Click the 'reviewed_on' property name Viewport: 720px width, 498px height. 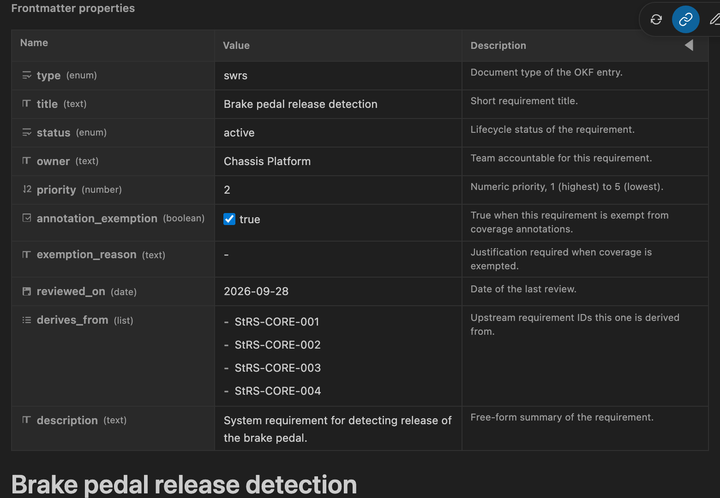[71, 291]
